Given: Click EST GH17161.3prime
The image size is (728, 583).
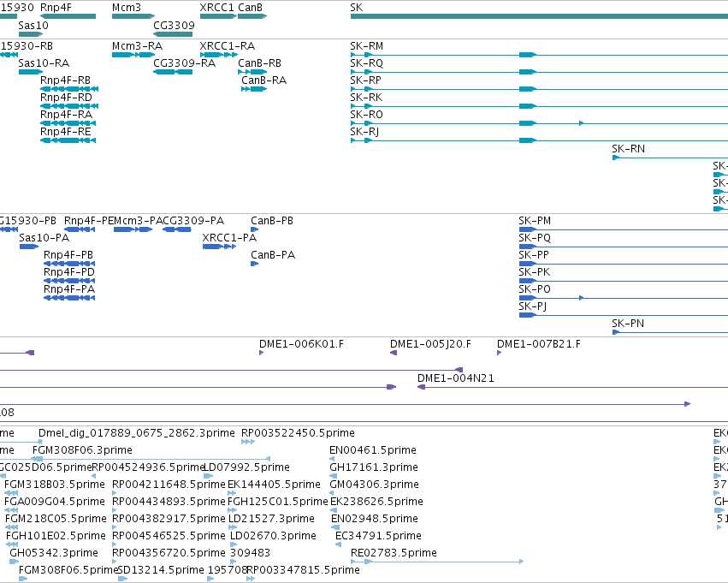Looking at the screenshot, I should tap(333, 476).
